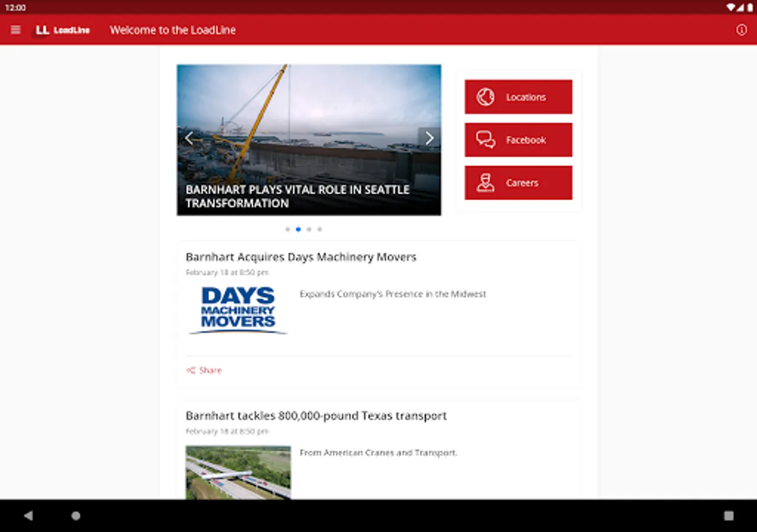Click the Days Machinery Movers logo
This screenshot has height=532, width=757.
click(x=238, y=311)
